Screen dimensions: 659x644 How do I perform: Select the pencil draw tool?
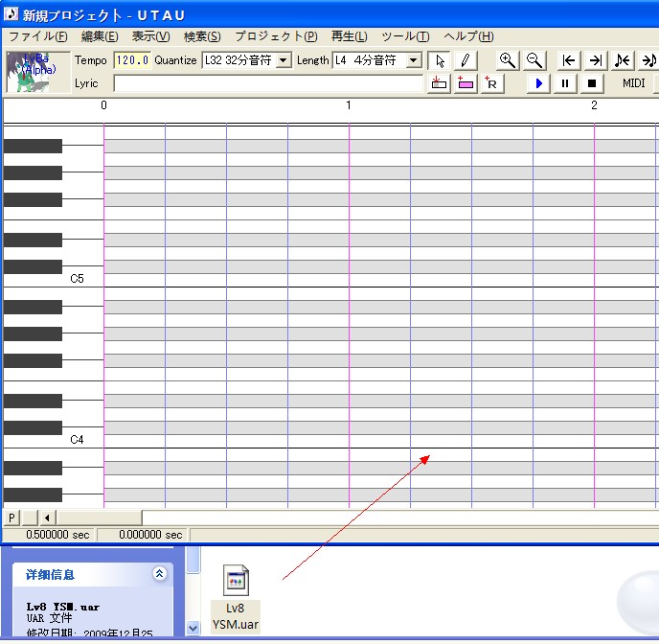click(x=466, y=60)
